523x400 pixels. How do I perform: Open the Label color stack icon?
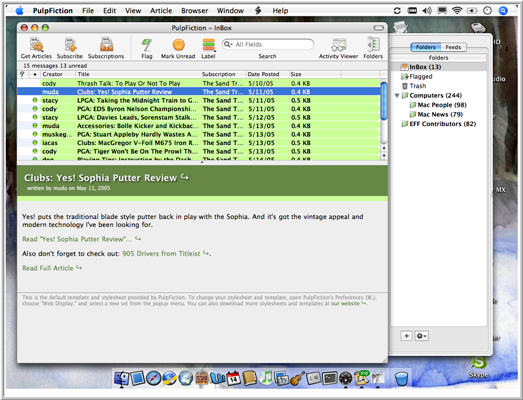click(x=208, y=45)
